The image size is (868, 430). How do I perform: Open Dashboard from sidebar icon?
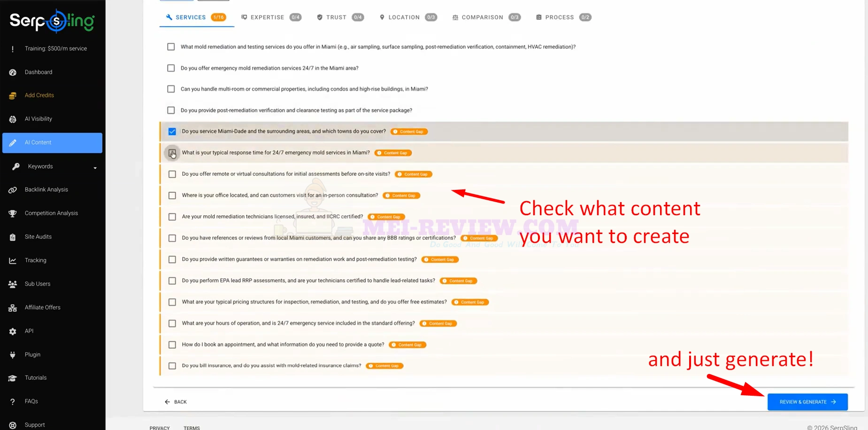pyautogui.click(x=13, y=72)
